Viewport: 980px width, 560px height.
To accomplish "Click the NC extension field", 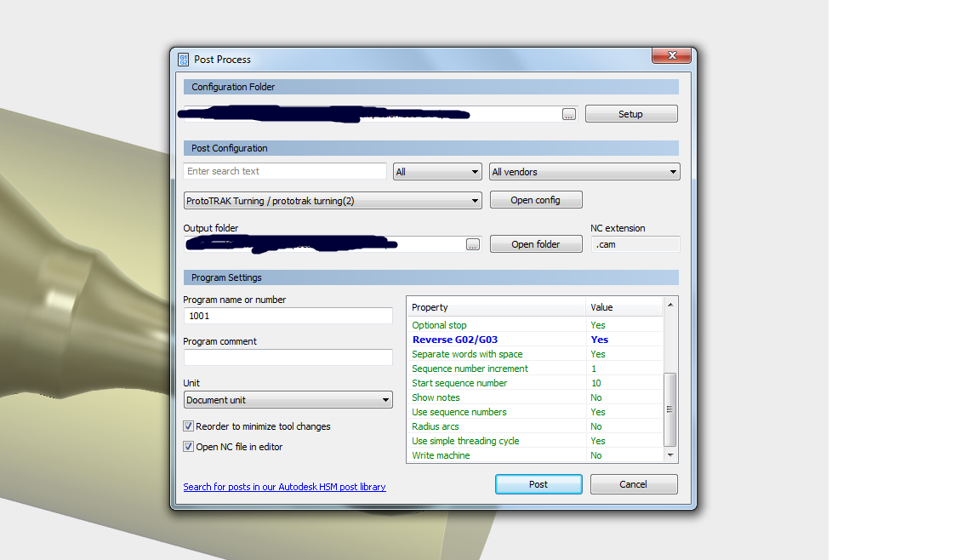I will click(x=635, y=244).
